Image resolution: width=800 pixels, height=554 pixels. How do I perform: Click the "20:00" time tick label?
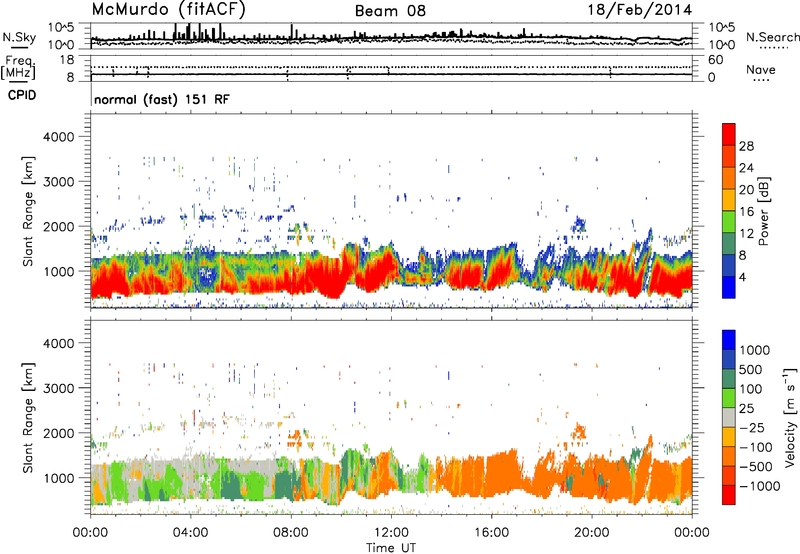tap(591, 533)
